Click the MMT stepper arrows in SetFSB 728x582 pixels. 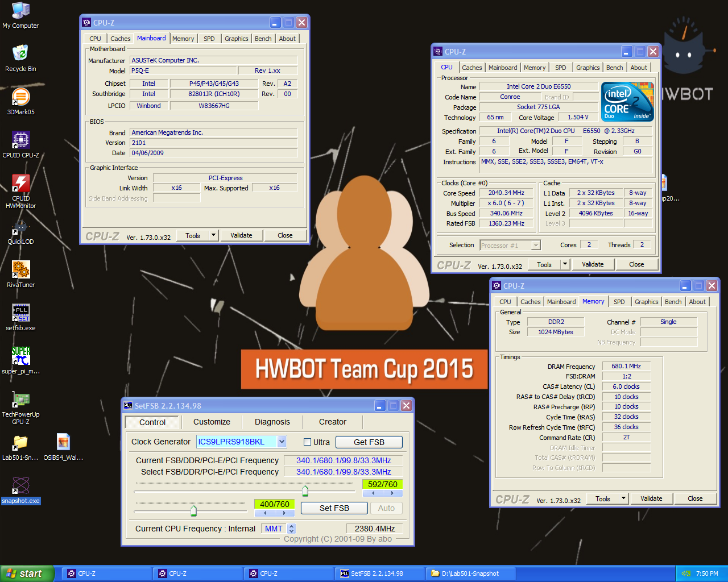tap(292, 529)
